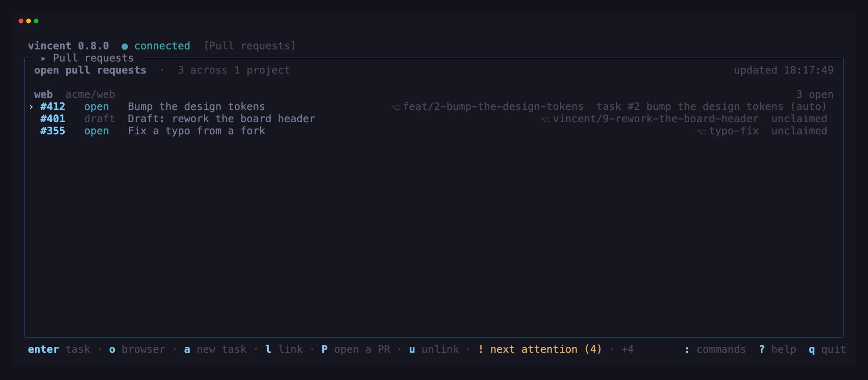Viewport: 868px width, 380px height.
Task: Open pull request #401
Action: click(x=53, y=119)
